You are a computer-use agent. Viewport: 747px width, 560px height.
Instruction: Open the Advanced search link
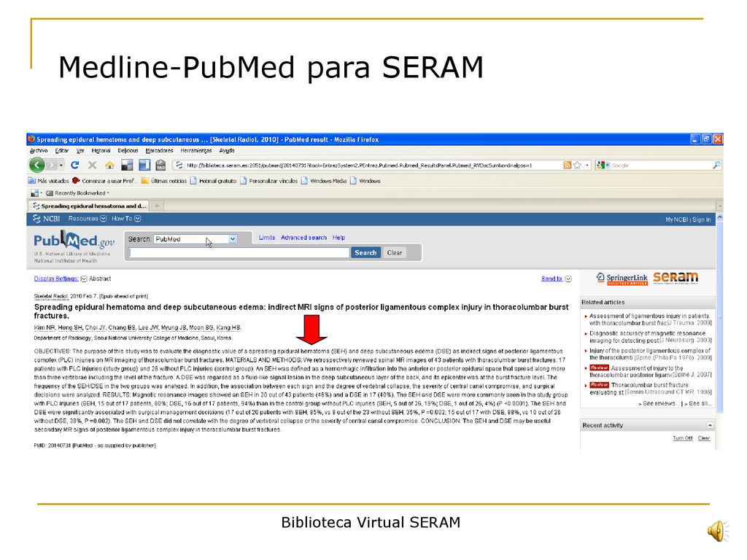point(303,238)
